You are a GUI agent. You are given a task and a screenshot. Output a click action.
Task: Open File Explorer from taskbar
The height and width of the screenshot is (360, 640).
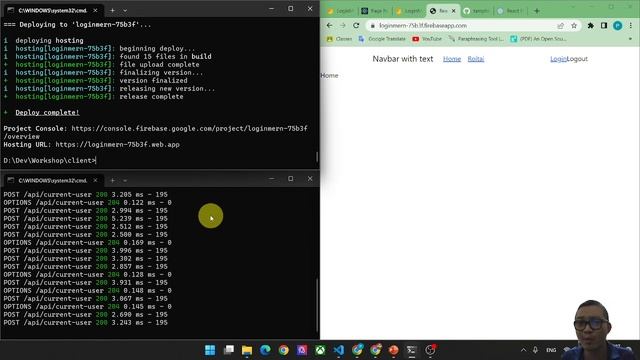(x=247, y=350)
